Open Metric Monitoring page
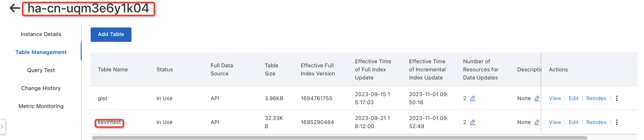Screen dimensions: 644x140 (41, 106)
